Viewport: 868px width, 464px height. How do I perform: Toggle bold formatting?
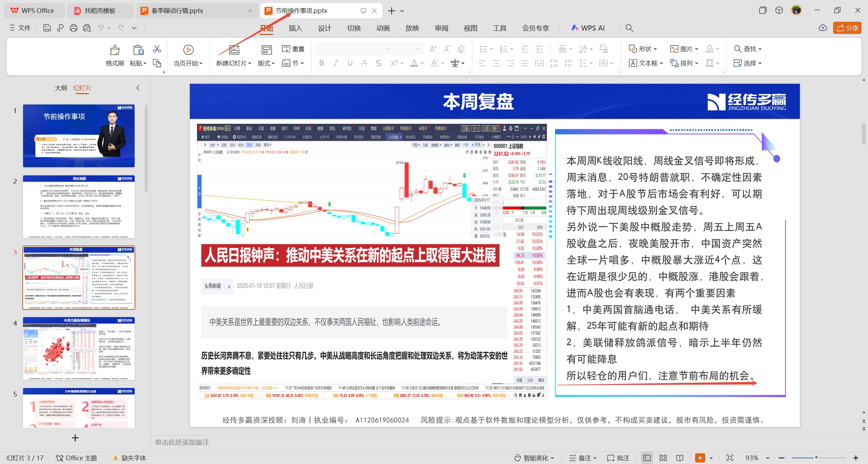(321, 63)
